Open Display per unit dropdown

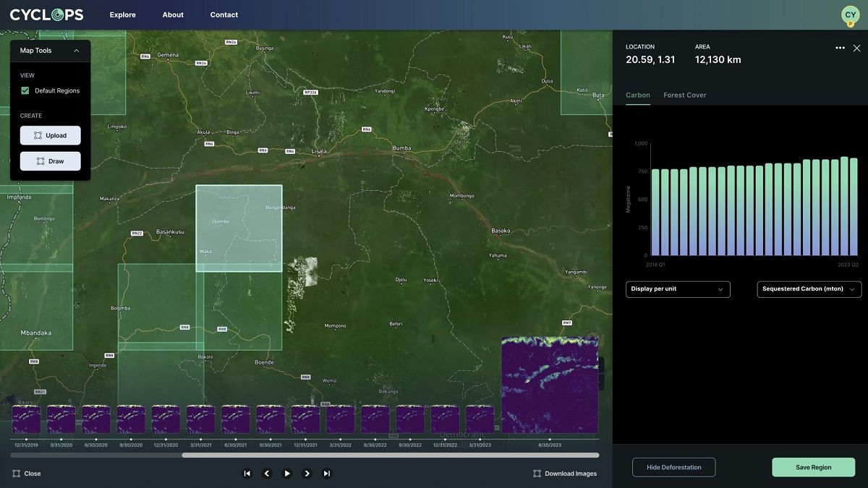click(x=678, y=289)
